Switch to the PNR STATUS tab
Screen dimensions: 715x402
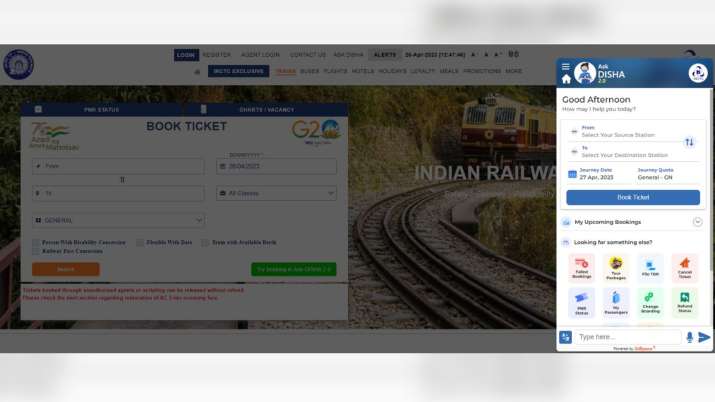101,109
